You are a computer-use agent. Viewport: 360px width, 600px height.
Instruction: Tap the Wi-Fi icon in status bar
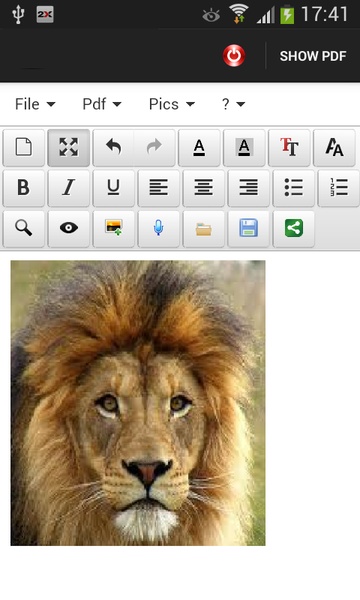coord(239,14)
